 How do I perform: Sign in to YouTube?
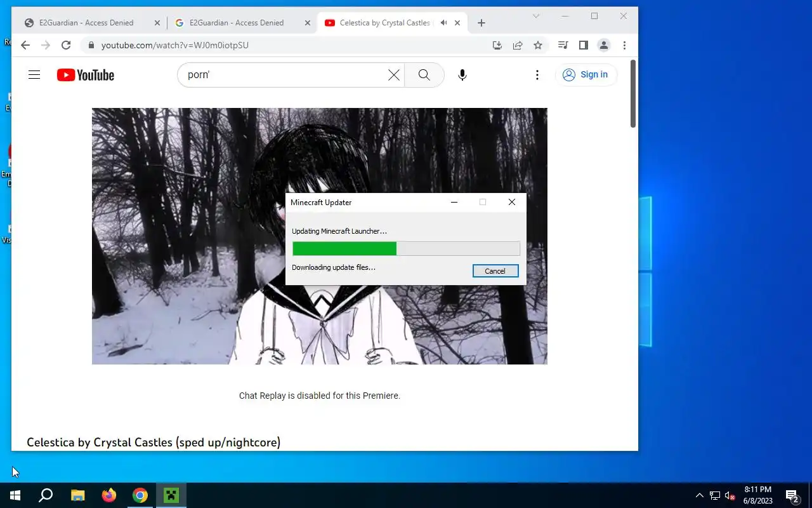tap(586, 75)
